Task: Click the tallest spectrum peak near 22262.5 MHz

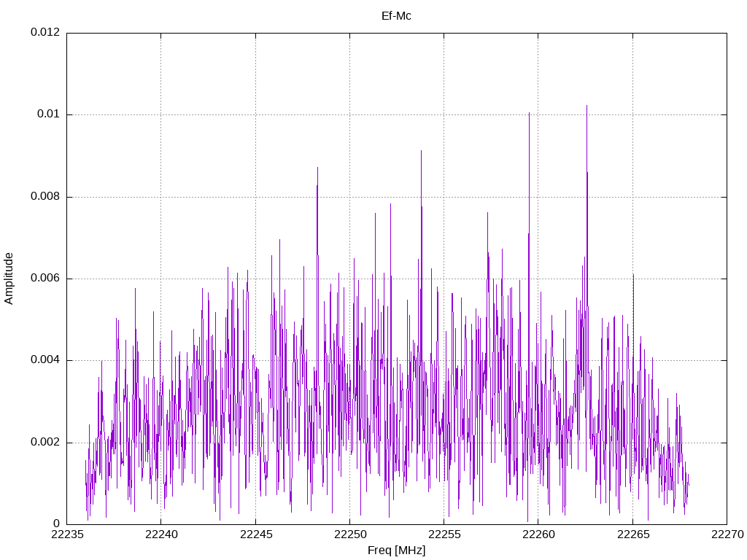Action: [587, 106]
